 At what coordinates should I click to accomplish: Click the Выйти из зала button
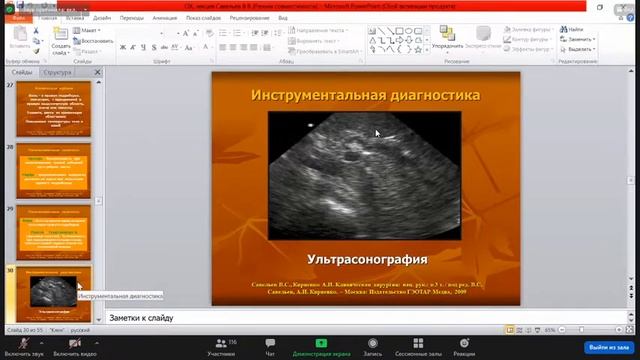click(609, 347)
